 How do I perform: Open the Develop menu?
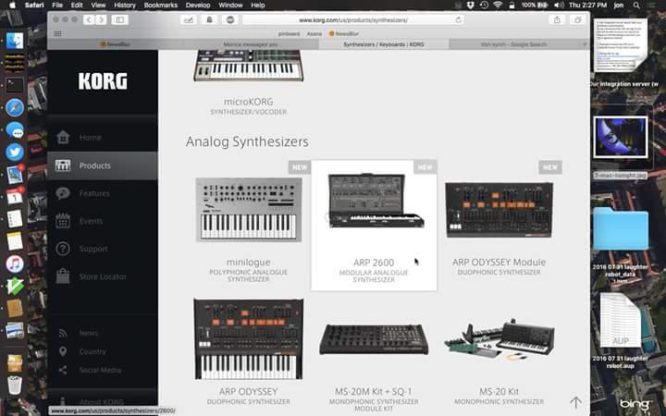click(x=198, y=5)
